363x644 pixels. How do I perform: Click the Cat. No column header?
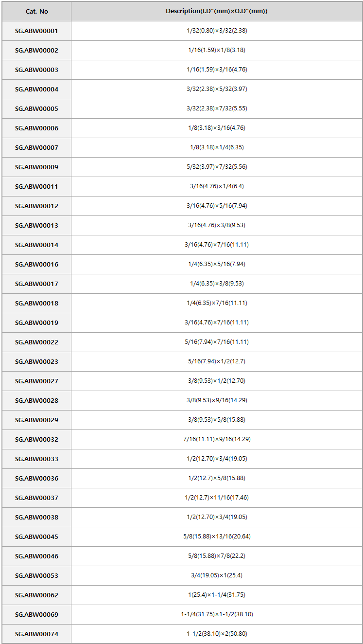tap(36, 11)
